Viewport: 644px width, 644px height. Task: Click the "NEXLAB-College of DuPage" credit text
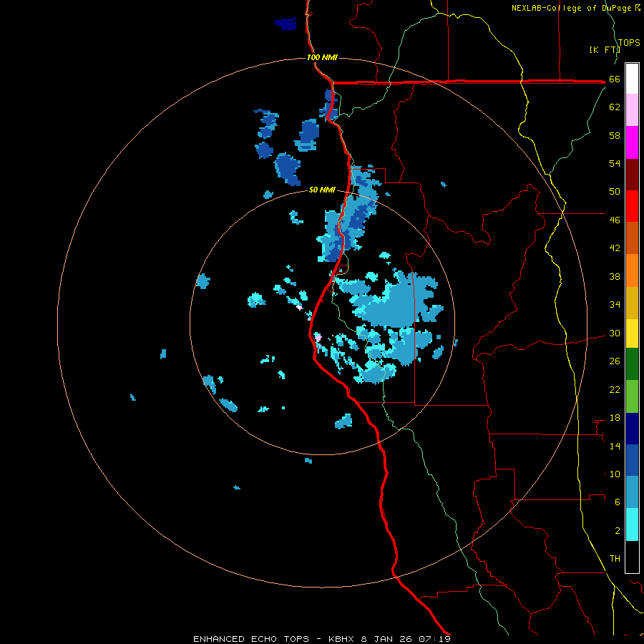[571, 8]
